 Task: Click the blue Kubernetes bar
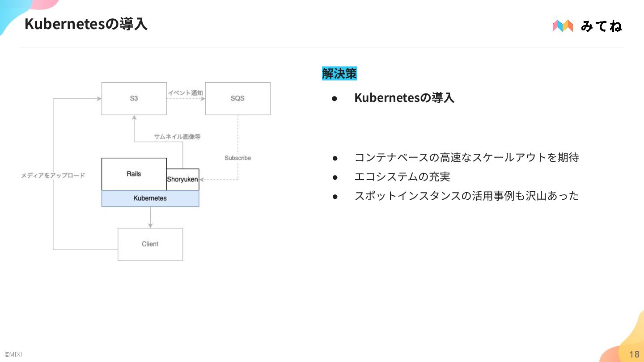(x=150, y=198)
